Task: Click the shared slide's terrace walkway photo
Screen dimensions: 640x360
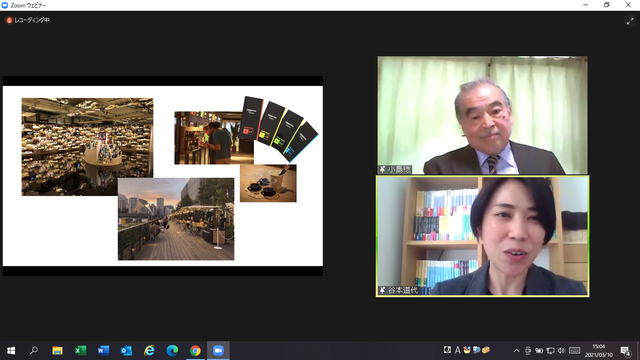Action: pyautogui.click(x=176, y=219)
